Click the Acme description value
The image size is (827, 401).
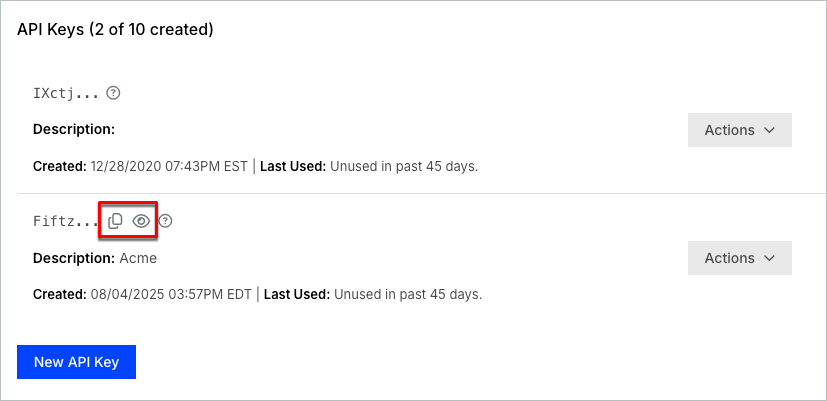[138, 258]
